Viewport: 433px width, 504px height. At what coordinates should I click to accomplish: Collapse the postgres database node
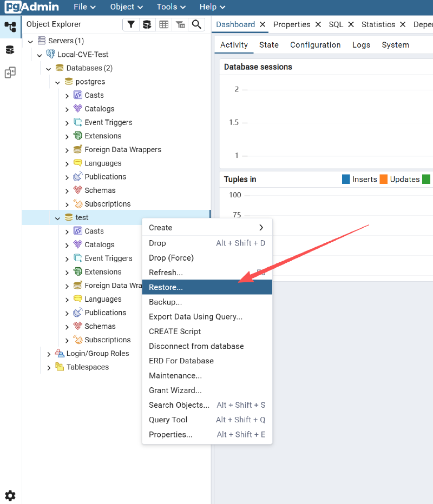coord(57,82)
